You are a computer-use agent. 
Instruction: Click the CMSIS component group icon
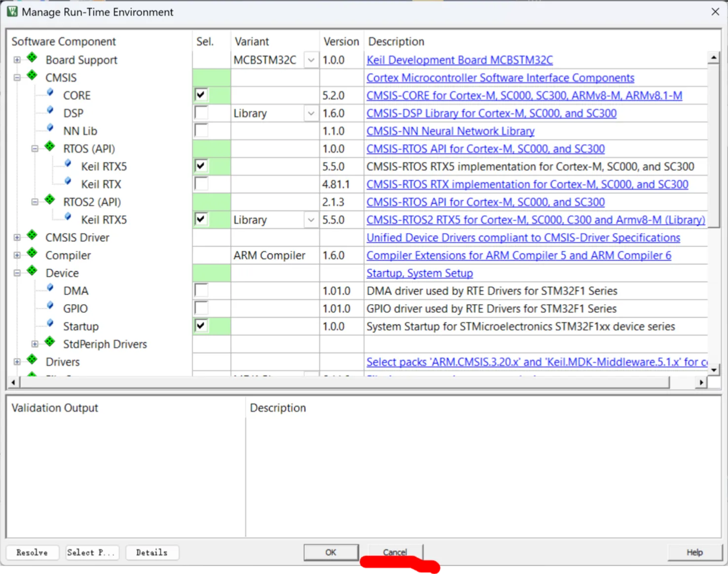coord(32,76)
